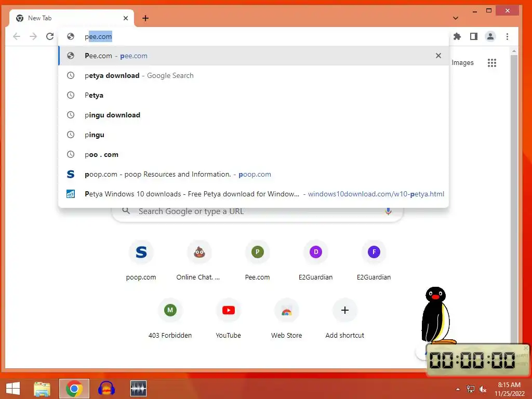Image resolution: width=532 pixels, height=399 pixels.
Task: Open the 403 Forbidden shortcut
Action: pos(170,318)
